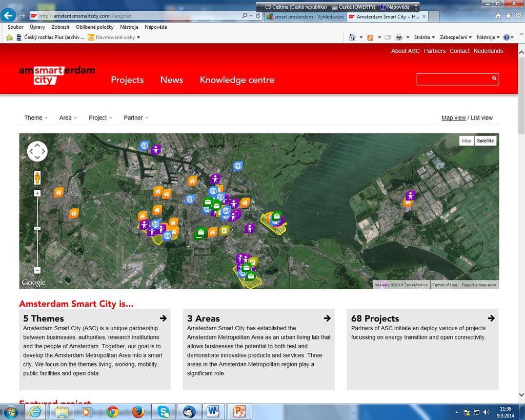Zoom out the map with the minus button
Image resolution: width=525 pixels, height=420 pixels.
[x=37, y=270]
